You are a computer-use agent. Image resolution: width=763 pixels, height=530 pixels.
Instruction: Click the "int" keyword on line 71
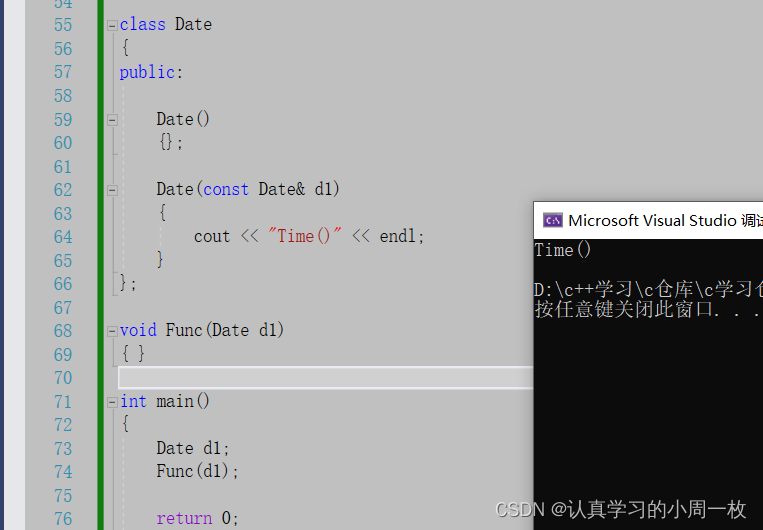pyautogui.click(x=133, y=402)
